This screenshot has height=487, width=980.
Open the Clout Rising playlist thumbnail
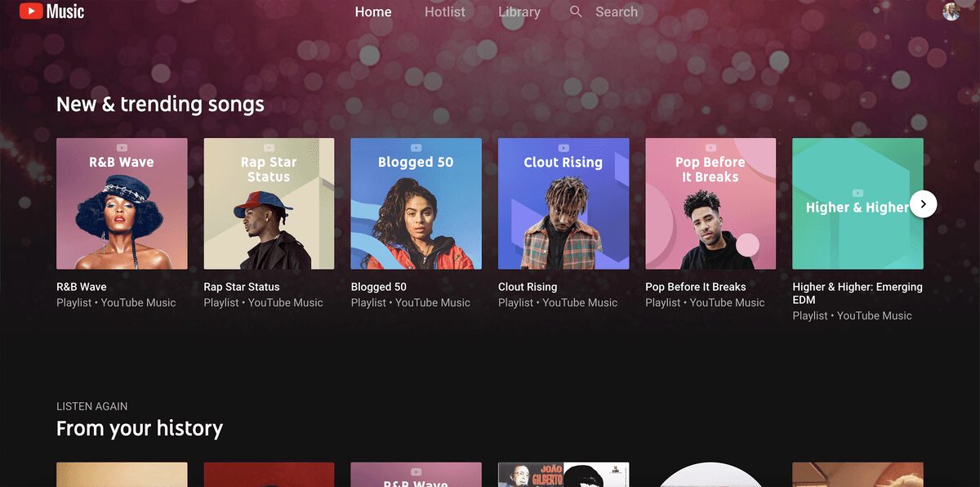coord(563,203)
